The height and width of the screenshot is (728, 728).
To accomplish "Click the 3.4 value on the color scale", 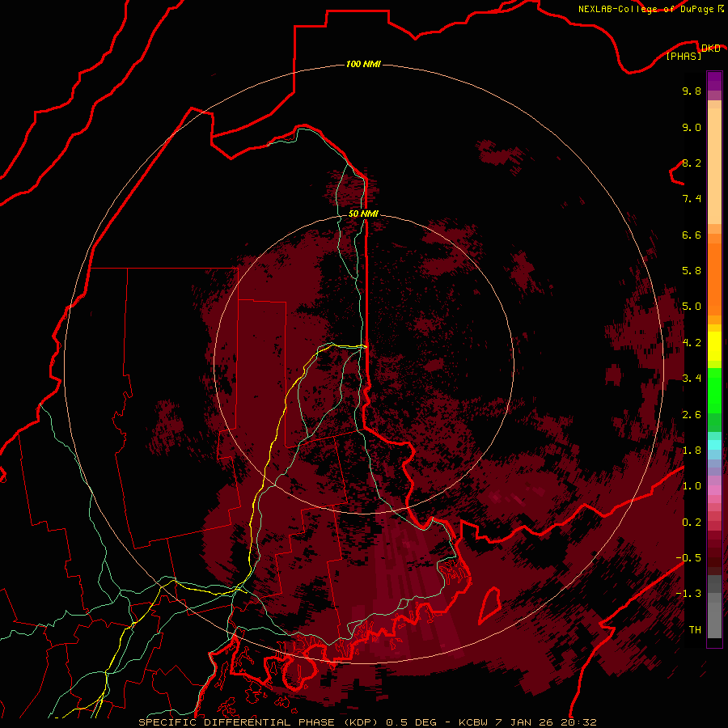I will (692, 379).
